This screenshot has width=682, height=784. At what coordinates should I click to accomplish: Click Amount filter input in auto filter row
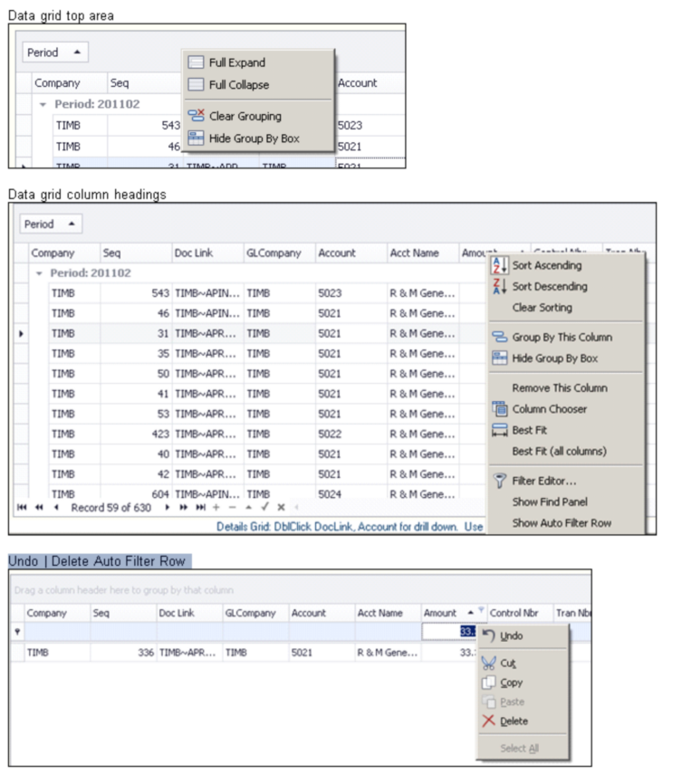(x=449, y=632)
